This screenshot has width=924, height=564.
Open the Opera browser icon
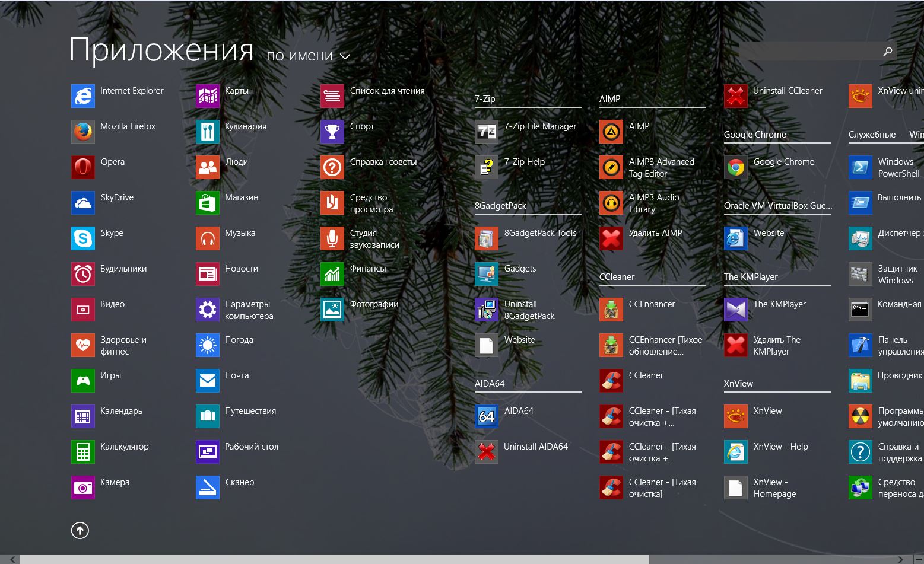[83, 167]
